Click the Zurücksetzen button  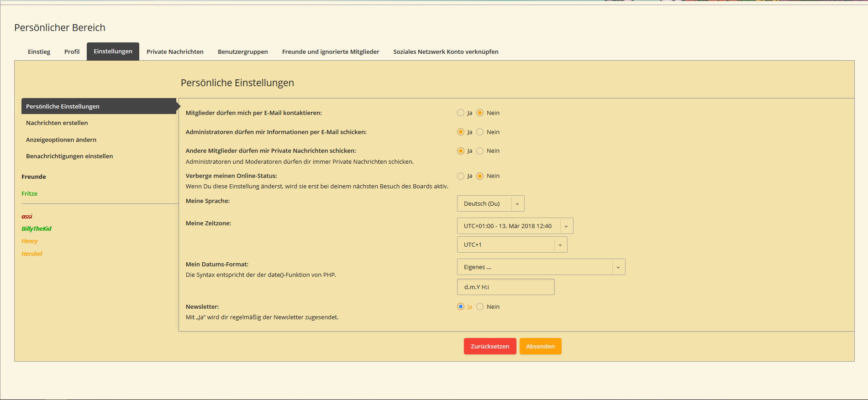pyautogui.click(x=490, y=346)
